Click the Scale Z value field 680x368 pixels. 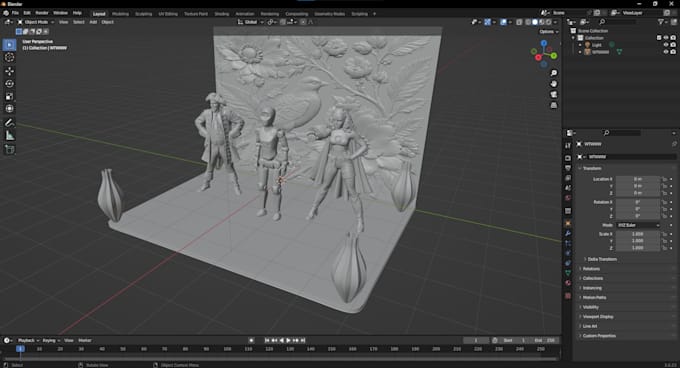638,248
